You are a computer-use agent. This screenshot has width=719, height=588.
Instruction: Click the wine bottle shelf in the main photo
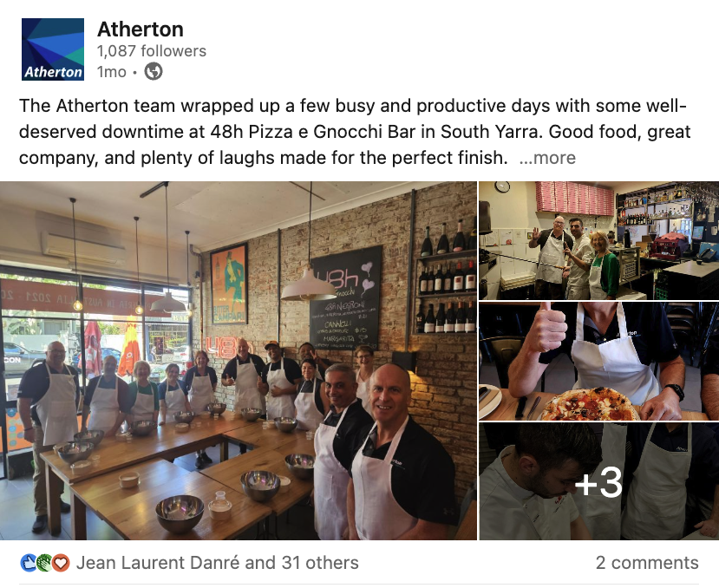[446, 280]
